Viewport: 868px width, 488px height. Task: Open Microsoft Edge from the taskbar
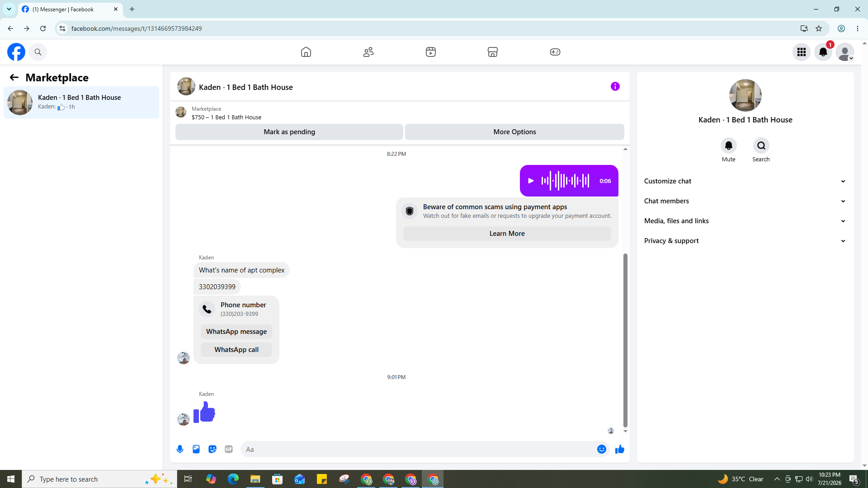click(233, 479)
